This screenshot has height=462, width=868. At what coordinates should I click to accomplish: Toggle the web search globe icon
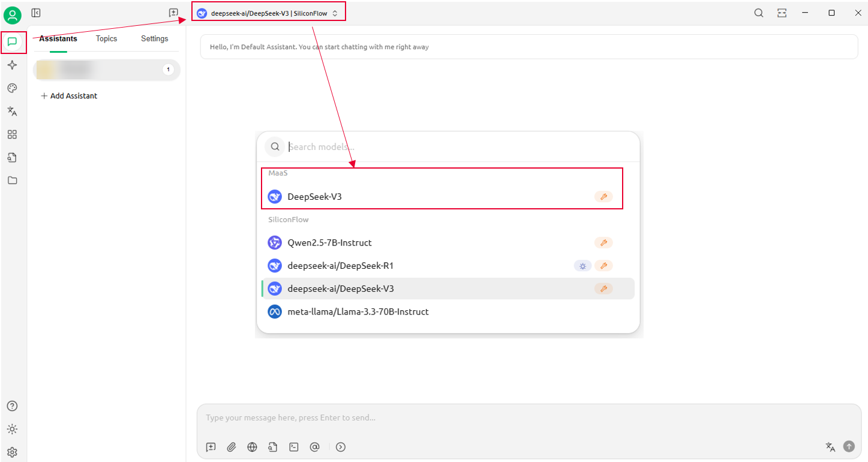pyautogui.click(x=253, y=447)
